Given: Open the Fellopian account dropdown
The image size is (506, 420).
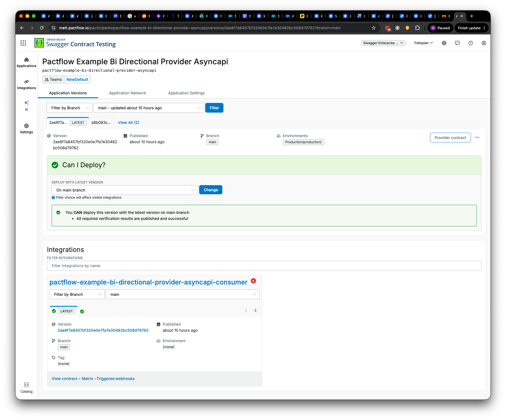Looking at the screenshot, I should coord(424,43).
